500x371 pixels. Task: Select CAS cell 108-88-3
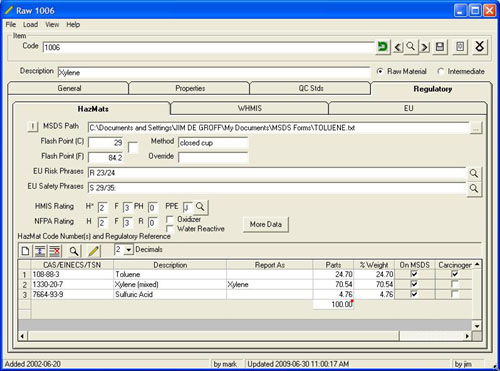pos(72,274)
